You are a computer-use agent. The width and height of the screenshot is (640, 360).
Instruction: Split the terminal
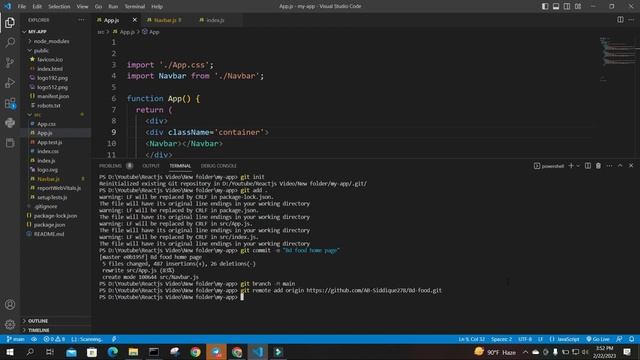pos(588,166)
